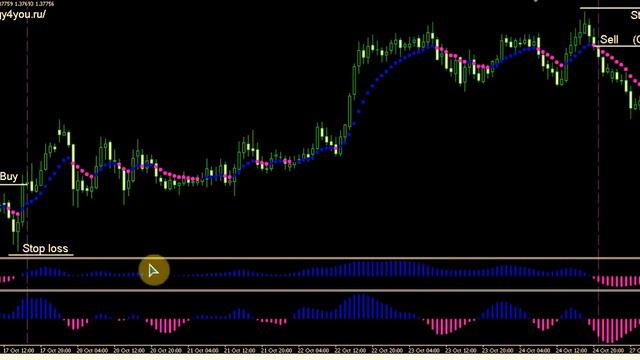This screenshot has width=640, height=360.
Task: Click the "23 Oct 12:00" time axis label
Action: (x=460, y=350)
